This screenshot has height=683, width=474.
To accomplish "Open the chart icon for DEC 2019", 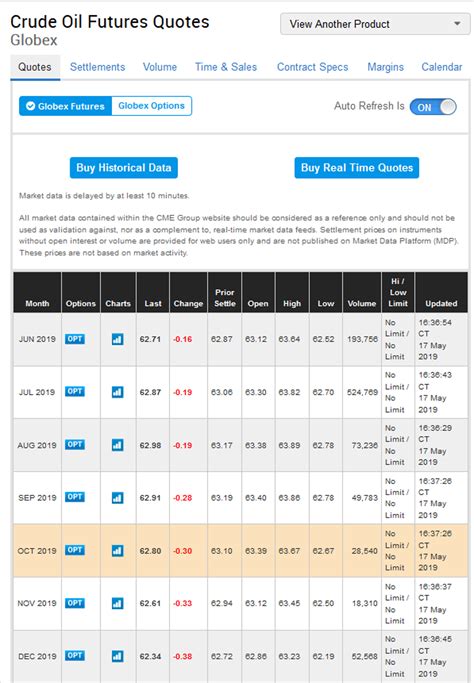I will pyautogui.click(x=117, y=656).
